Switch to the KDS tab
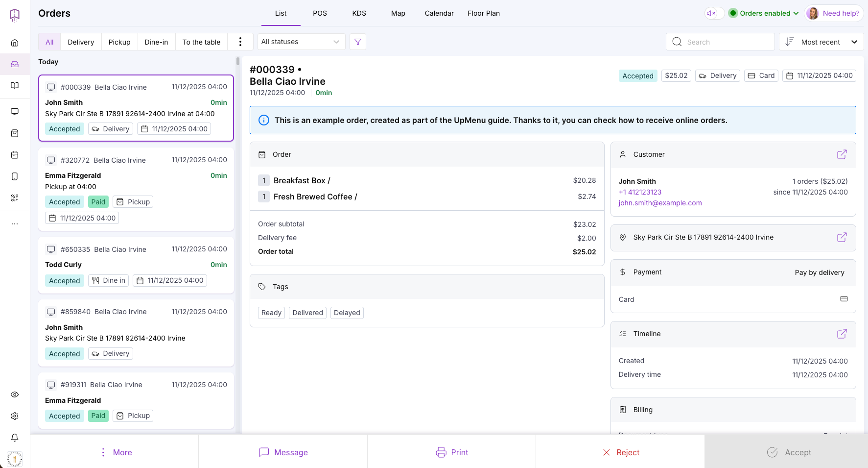This screenshot has width=868, height=468. click(359, 13)
